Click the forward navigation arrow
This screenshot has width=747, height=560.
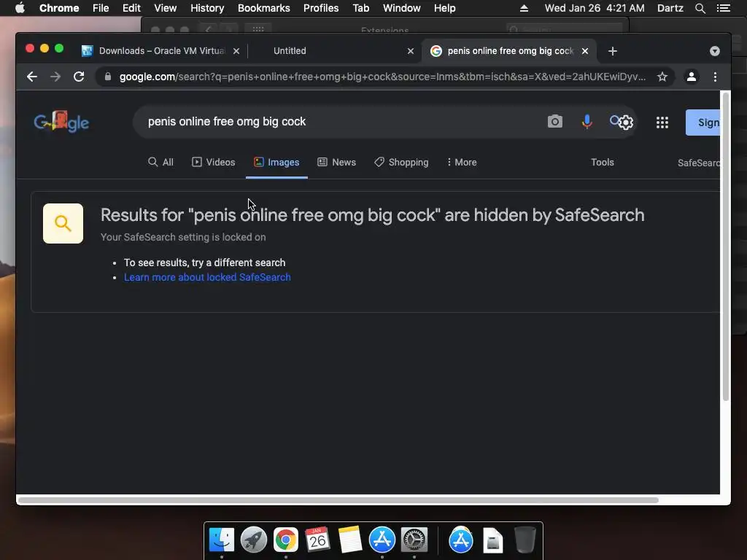coord(55,77)
